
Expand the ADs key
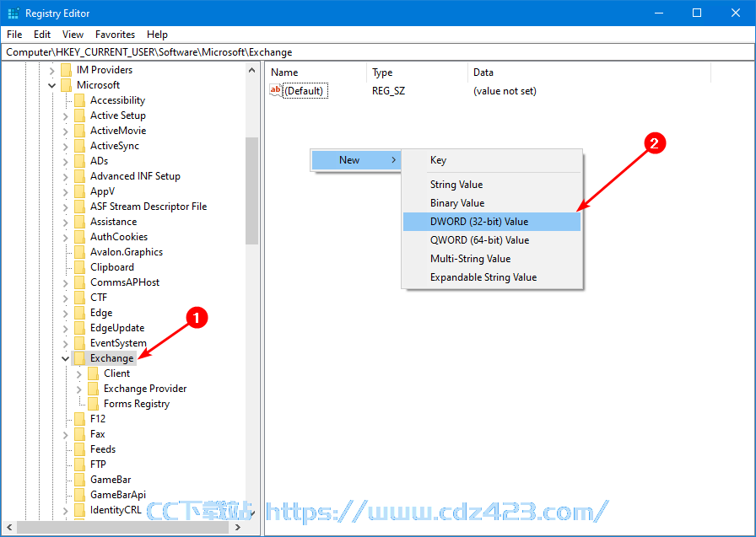point(66,161)
